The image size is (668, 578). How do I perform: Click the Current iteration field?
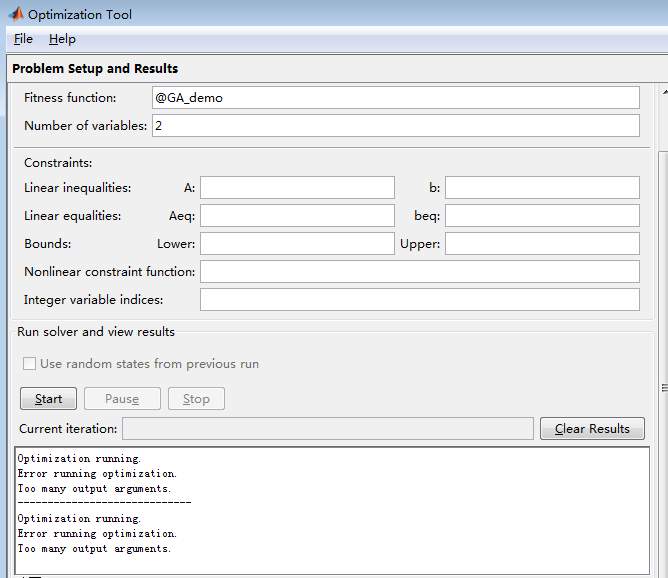point(328,428)
